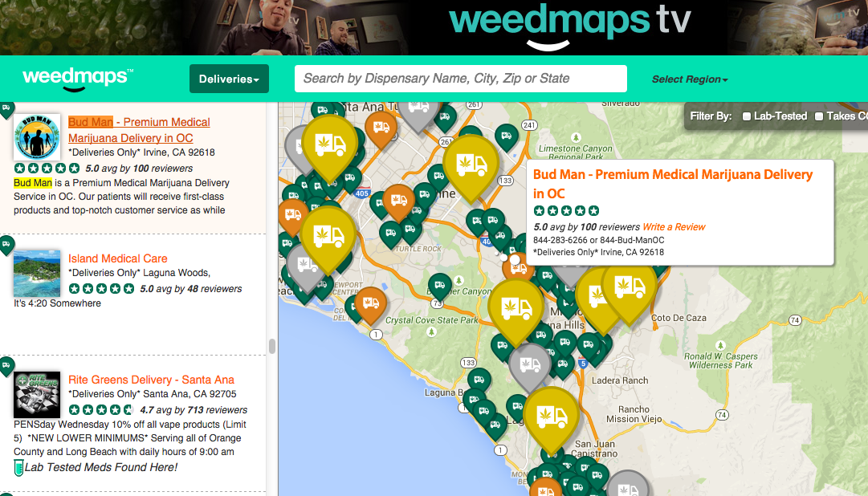Click '4.7 avg by 713 reviewers' text

pos(194,410)
